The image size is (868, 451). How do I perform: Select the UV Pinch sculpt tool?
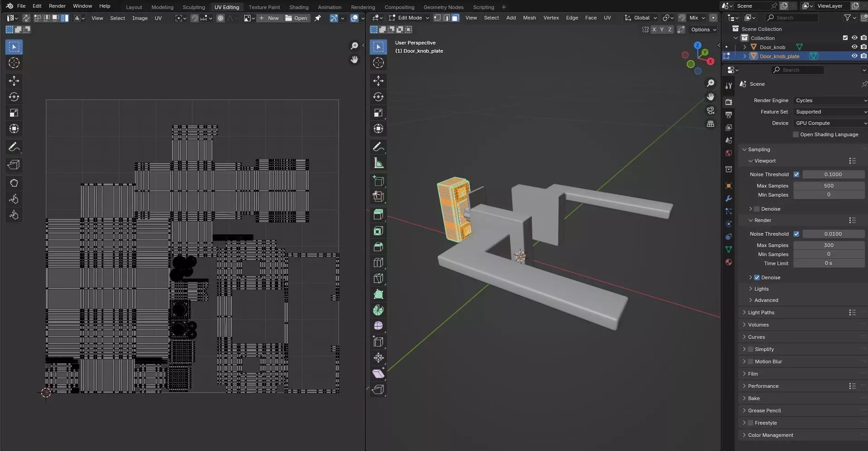click(x=14, y=215)
